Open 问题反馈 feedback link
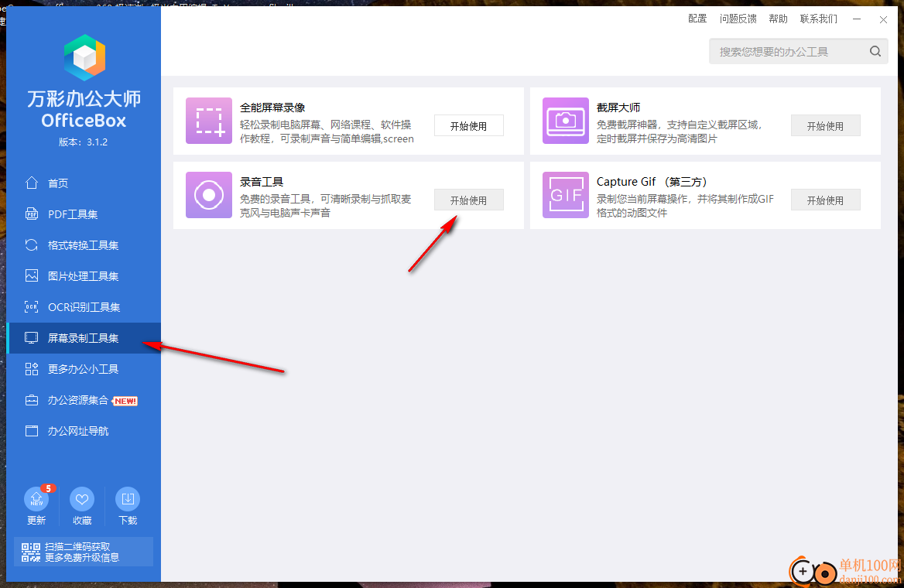904x588 pixels. [738, 19]
